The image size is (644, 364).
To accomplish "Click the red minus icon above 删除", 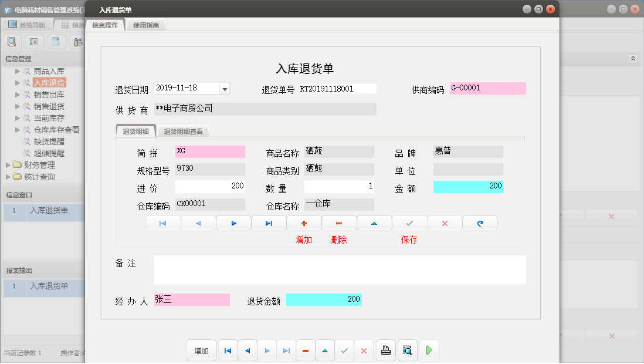I will 339,223.
